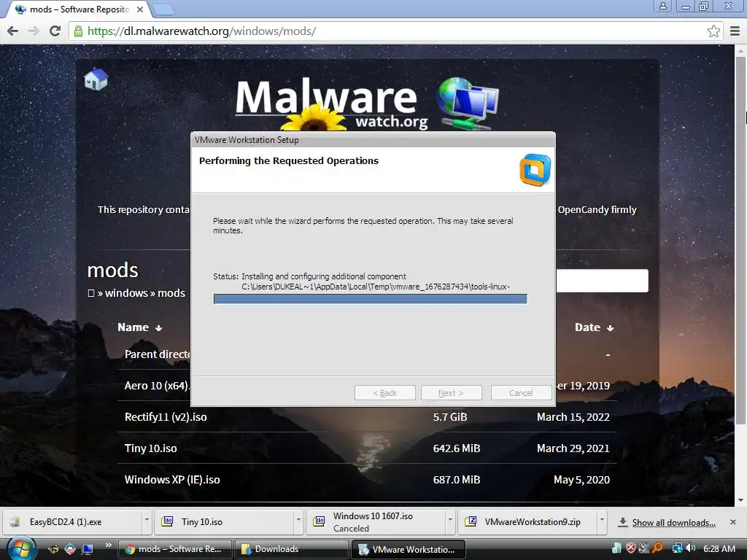Click the first quick launch icon
The height and width of the screenshot is (560, 747).
(53, 549)
